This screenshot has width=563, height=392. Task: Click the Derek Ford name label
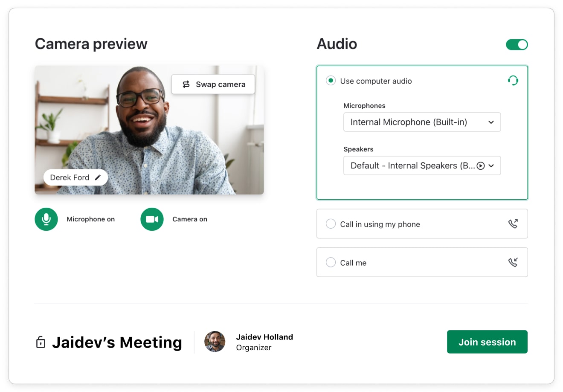[x=70, y=177]
